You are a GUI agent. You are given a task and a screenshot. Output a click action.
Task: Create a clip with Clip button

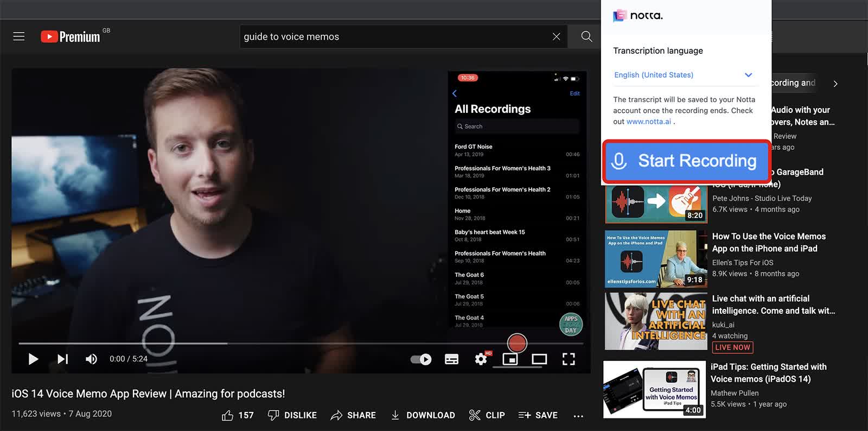click(487, 415)
